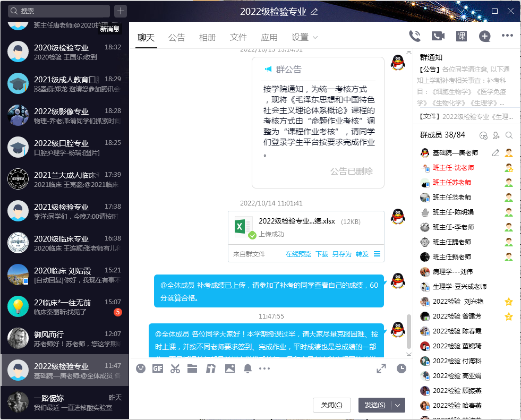Open the 2020临床 刘姑霞 conversation
Viewport: 521px width, 420px height.
(64, 275)
